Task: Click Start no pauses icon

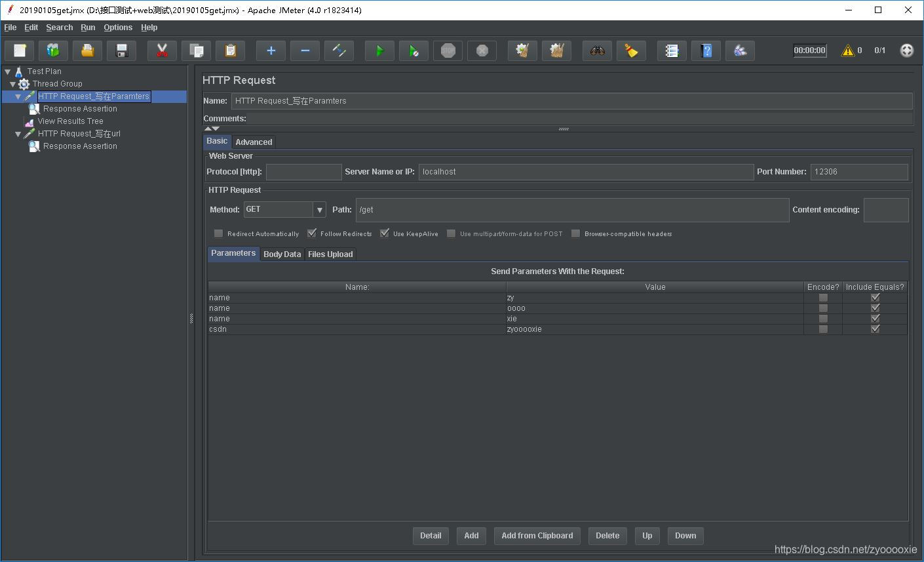Action: click(x=414, y=50)
